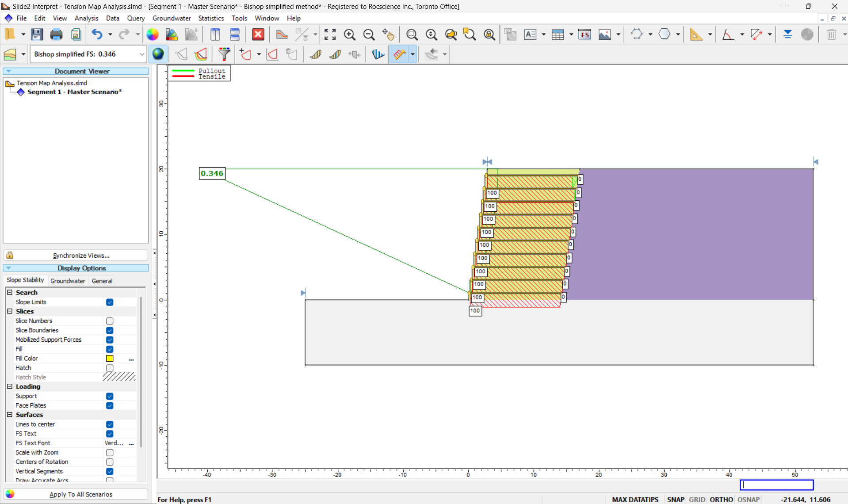The height and width of the screenshot is (504, 848).
Task: Click the table tool icon
Action: click(558, 34)
